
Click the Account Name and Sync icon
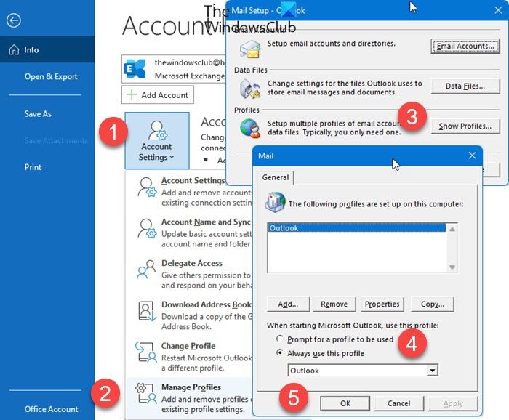click(147, 228)
